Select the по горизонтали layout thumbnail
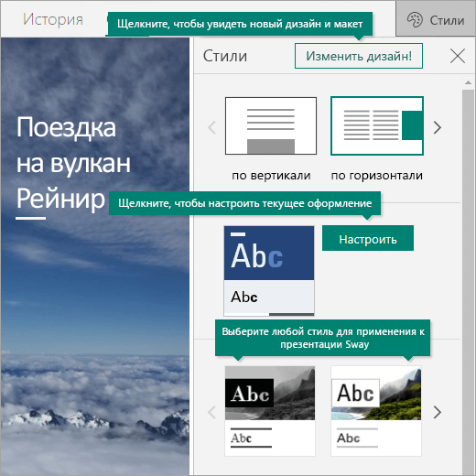The image size is (476, 476). click(377, 125)
